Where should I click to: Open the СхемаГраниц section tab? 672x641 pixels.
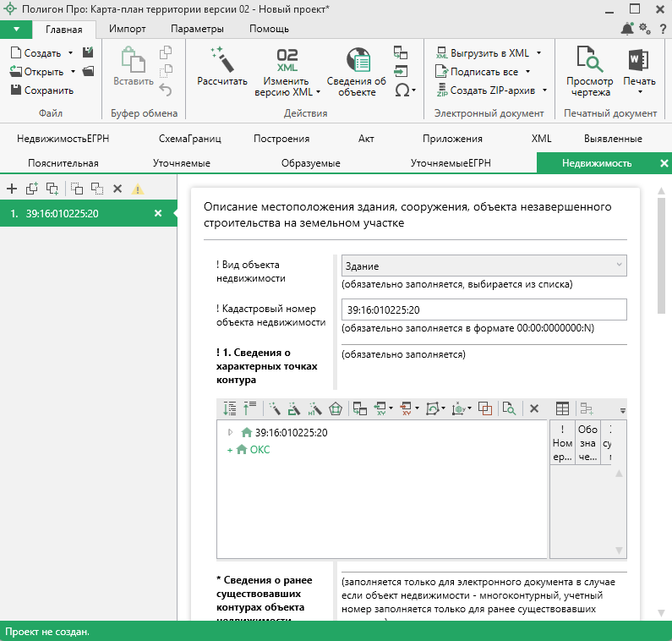[x=188, y=138]
